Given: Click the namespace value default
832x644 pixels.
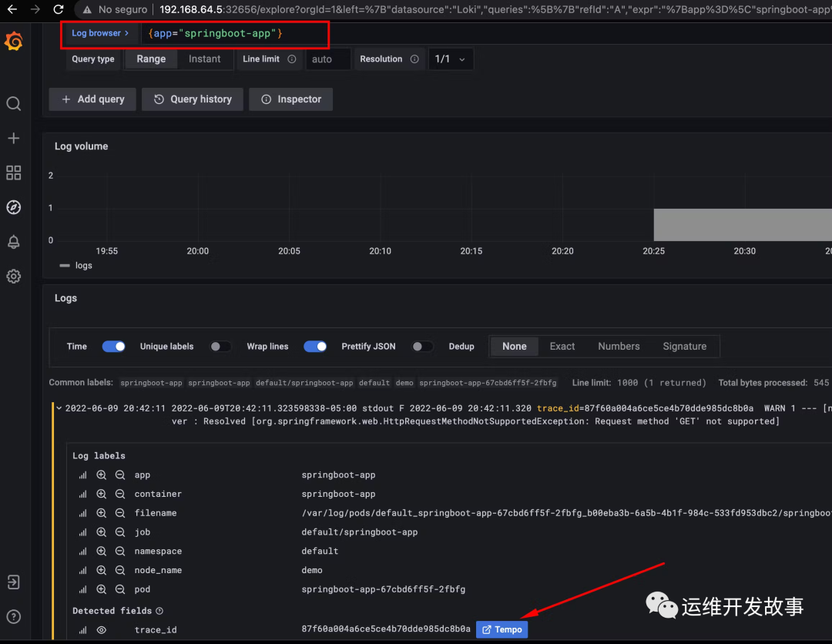Looking at the screenshot, I should pos(320,551).
